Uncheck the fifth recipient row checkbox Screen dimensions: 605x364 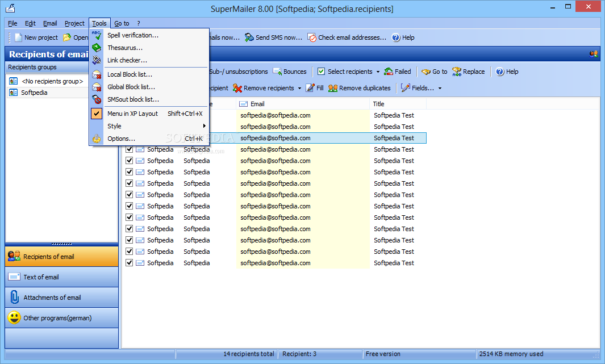pos(130,160)
